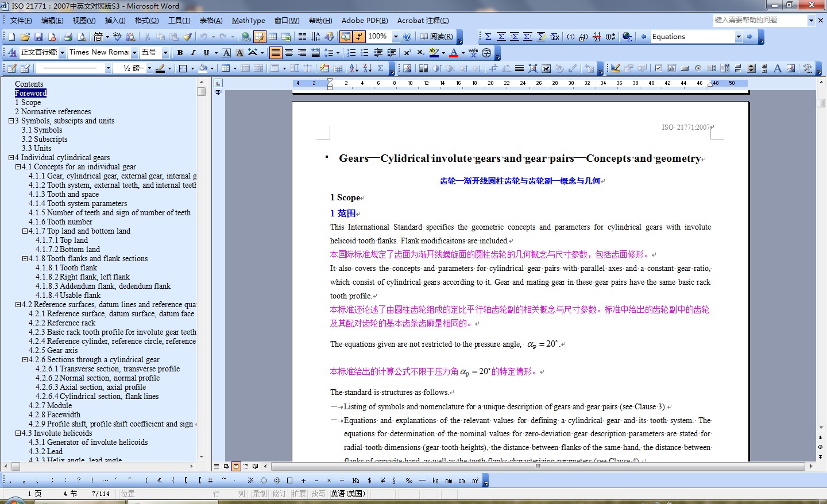Open the font size dropdown showing 五号
Viewport: 827px width, 504px height.
tap(165, 53)
